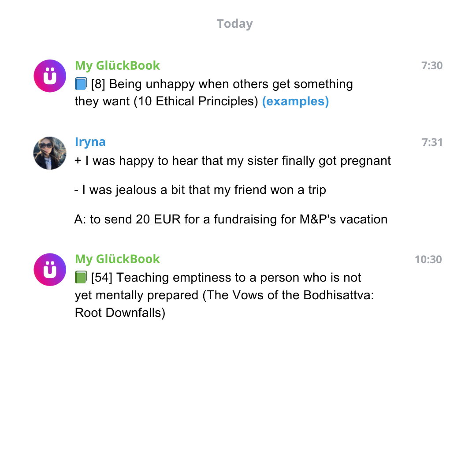This screenshot has height=476, width=476.
Task: Click the Today date header
Action: tap(234, 24)
